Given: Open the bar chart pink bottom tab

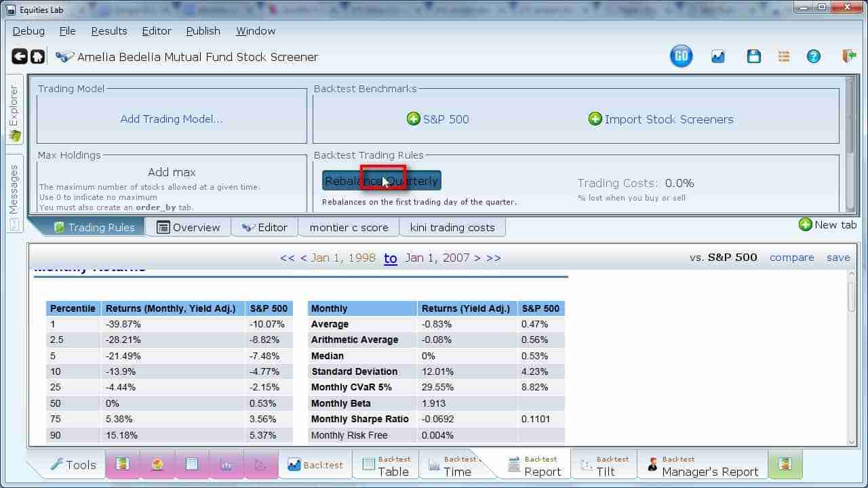Looking at the screenshot, I should tap(226, 464).
